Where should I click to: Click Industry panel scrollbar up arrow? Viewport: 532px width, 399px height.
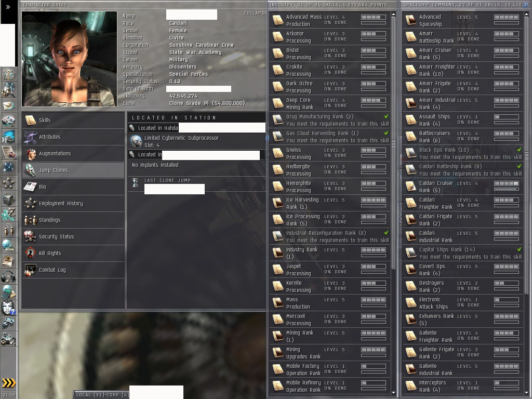tap(394, 15)
